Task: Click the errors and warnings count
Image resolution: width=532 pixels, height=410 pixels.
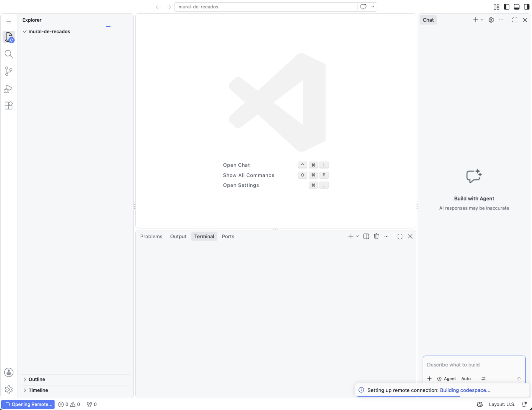Action: pyautogui.click(x=69, y=404)
